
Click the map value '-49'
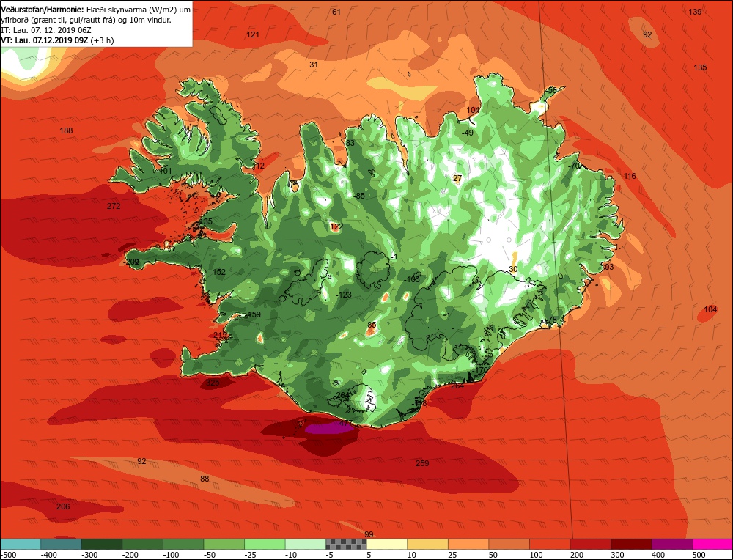[467, 133]
